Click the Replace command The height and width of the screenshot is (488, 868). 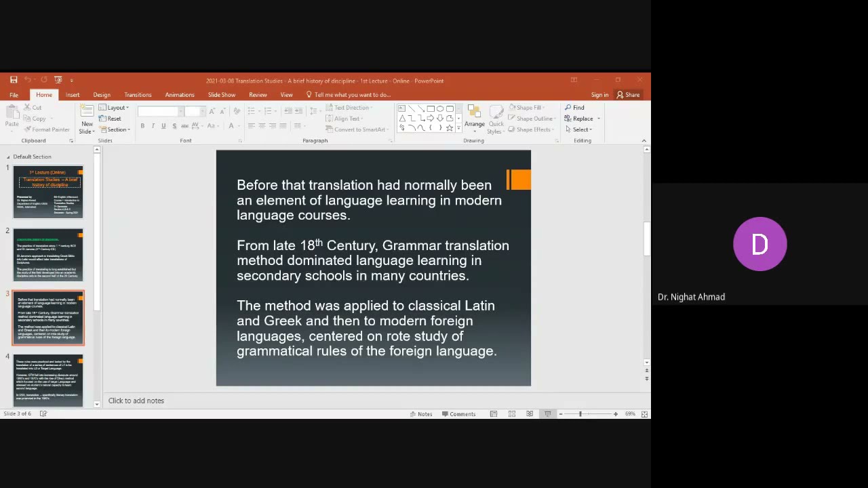pos(582,119)
